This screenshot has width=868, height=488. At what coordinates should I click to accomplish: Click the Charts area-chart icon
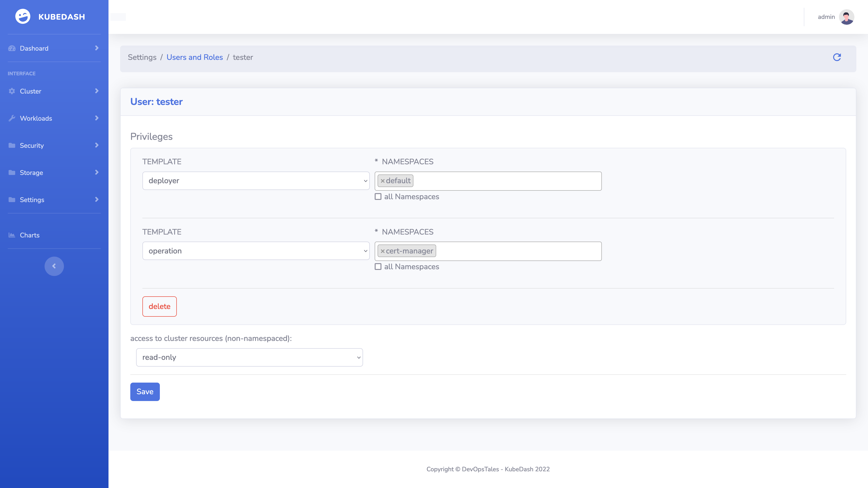[x=12, y=235]
